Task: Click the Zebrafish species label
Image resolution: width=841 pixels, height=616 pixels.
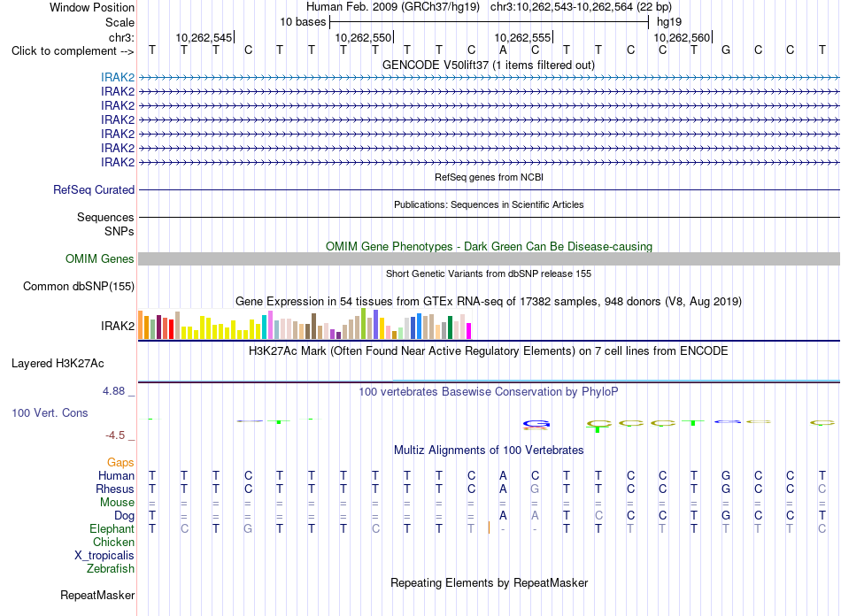Action: (111, 568)
